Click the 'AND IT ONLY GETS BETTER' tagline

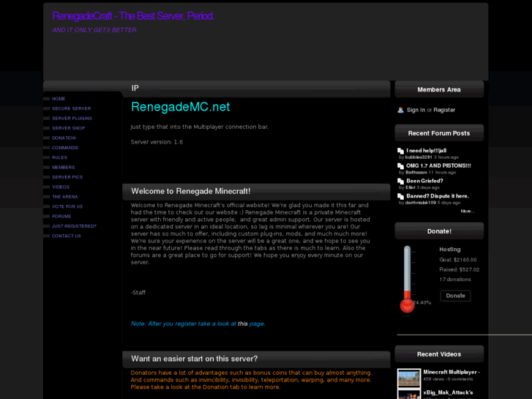(94, 30)
